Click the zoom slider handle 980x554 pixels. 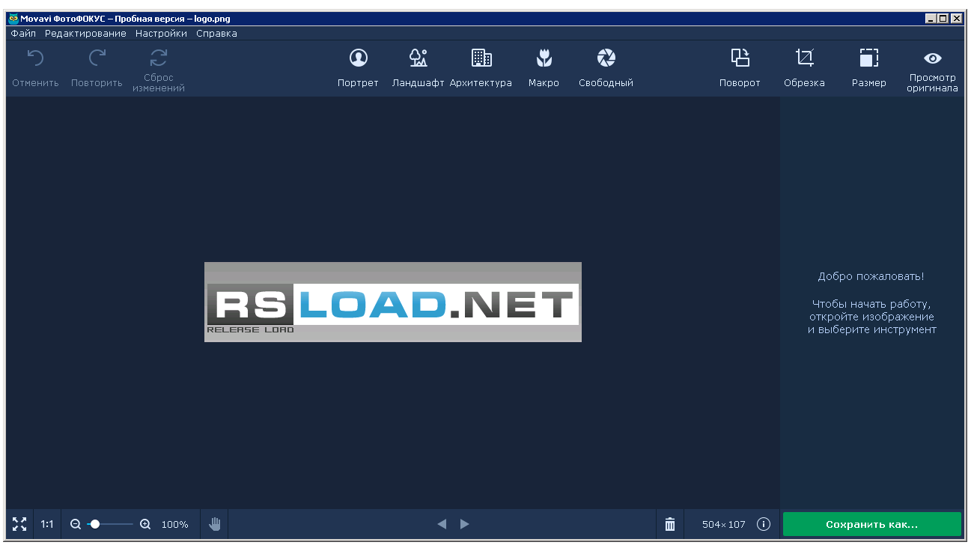click(x=95, y=524)
